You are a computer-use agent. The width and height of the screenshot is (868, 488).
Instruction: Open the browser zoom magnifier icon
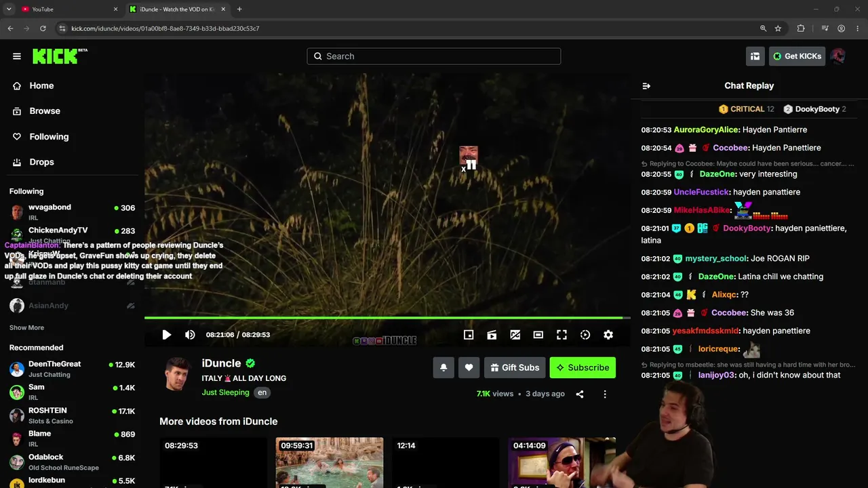pos(763,28)
